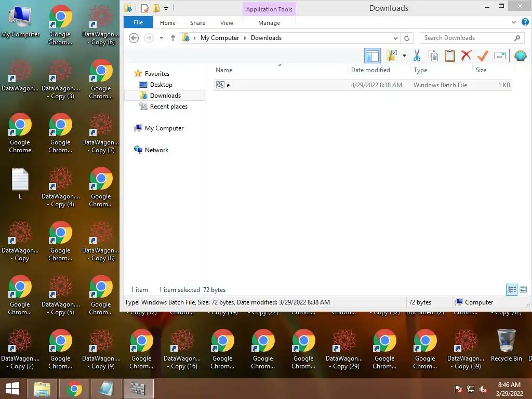
Task: Open the Notepad taskbar button
Action: [106, 389]
